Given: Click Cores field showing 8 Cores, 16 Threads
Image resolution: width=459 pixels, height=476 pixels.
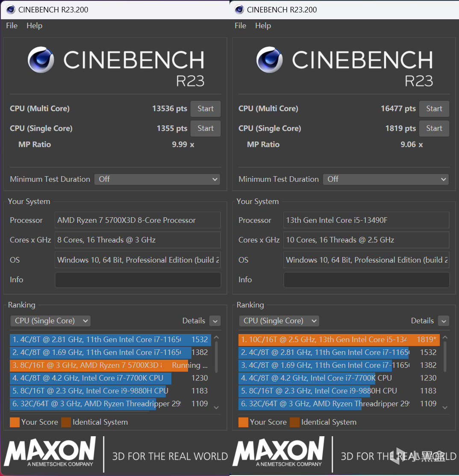Looking at the screenshot, I should click(138, 240).
